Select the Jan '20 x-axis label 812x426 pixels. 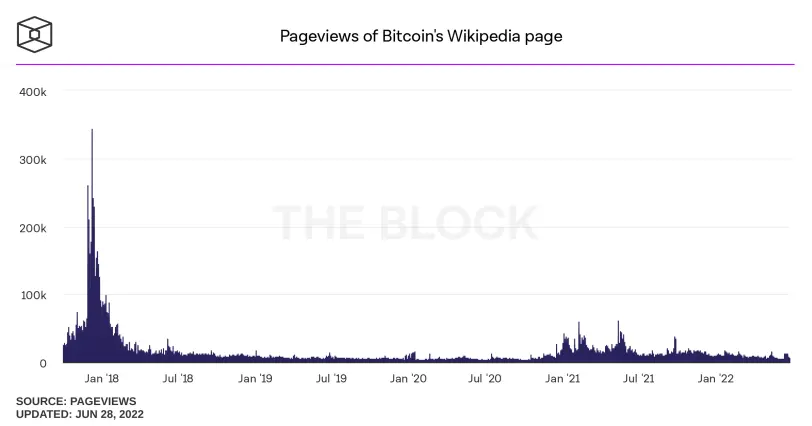(408, 378)
